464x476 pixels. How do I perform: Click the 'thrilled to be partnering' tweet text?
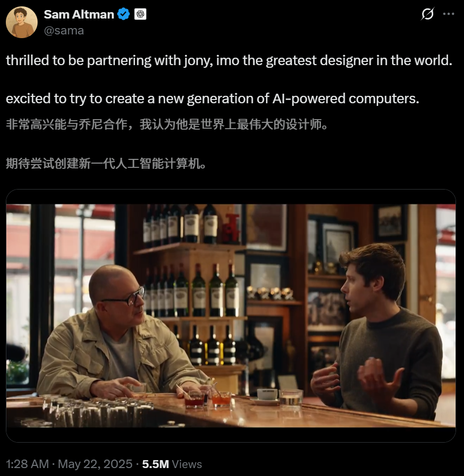tap(229, 60)
